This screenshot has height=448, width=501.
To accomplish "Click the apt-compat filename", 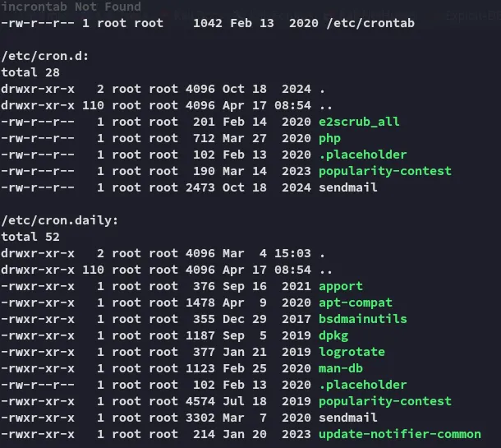I will (x=356, y=303).
